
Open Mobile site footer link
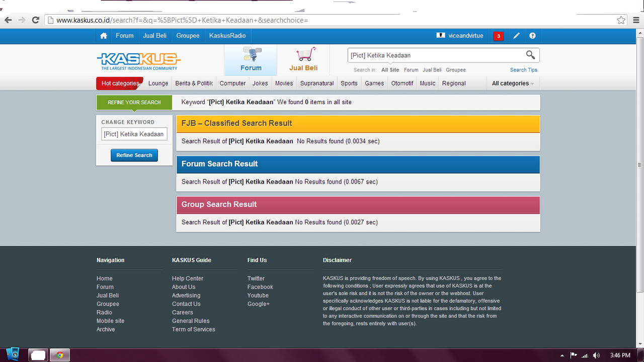click(x=110, y=321)
